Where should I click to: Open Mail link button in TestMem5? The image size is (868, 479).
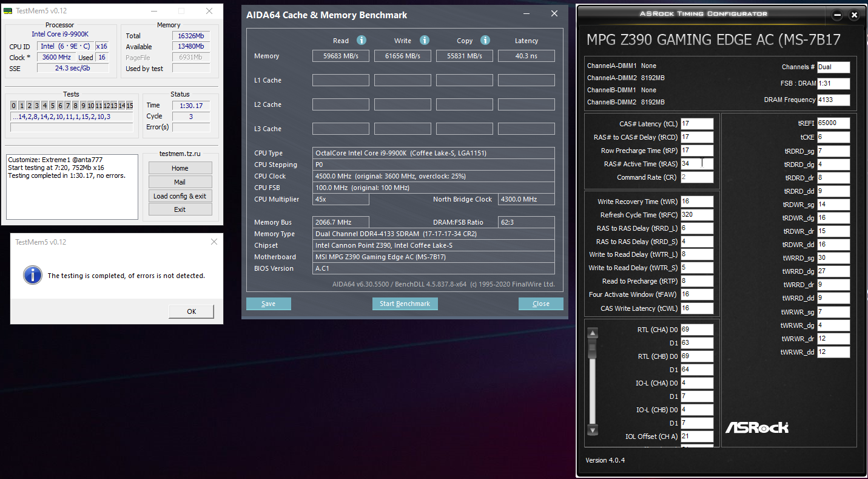coord(180,182)
